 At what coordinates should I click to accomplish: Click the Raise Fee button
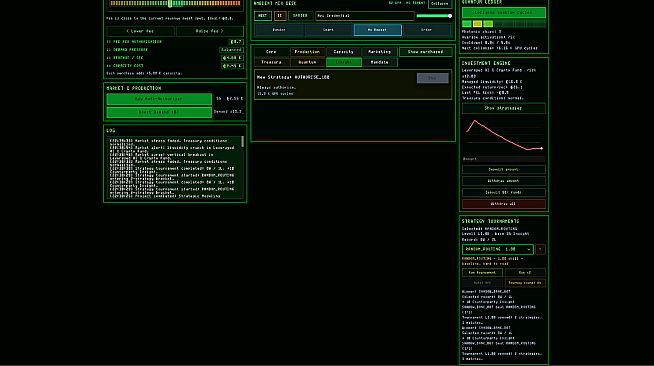click(209, 31)
